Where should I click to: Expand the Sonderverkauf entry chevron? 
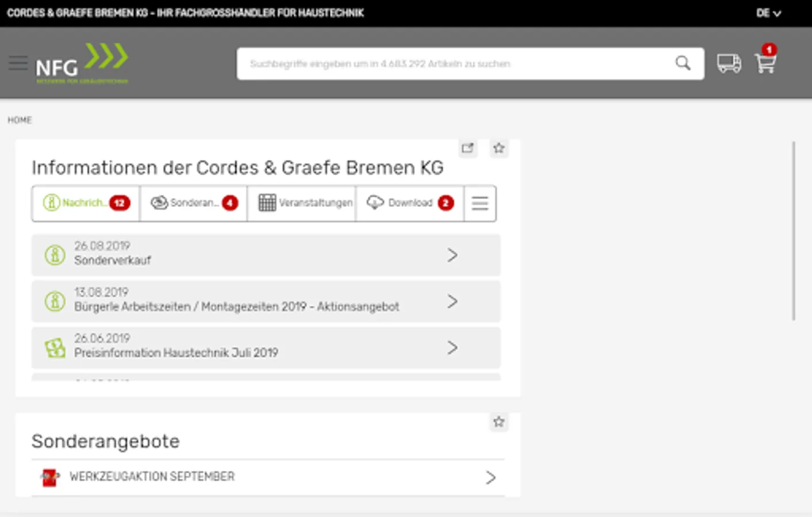(x=453, y=255)
